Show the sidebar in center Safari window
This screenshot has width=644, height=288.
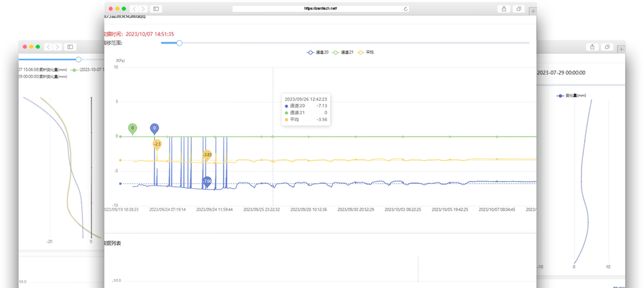coord(156,8)
